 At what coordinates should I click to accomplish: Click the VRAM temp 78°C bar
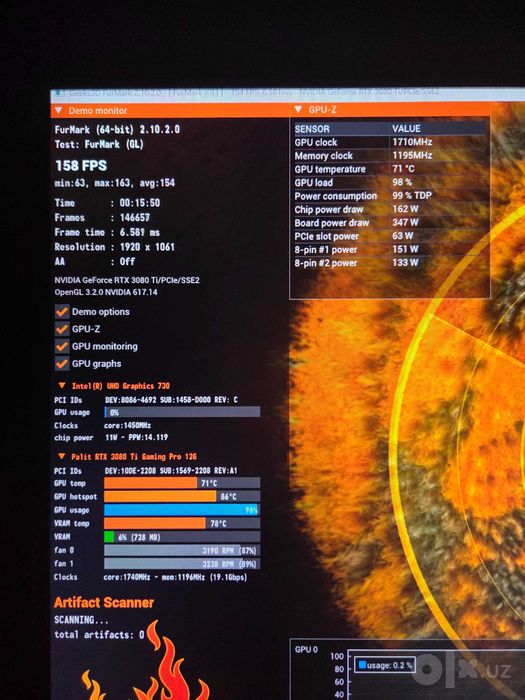click(x=182, y=523)
